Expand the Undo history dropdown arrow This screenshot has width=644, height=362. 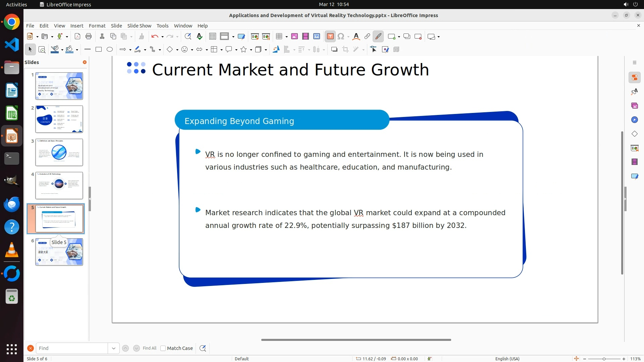162,37
